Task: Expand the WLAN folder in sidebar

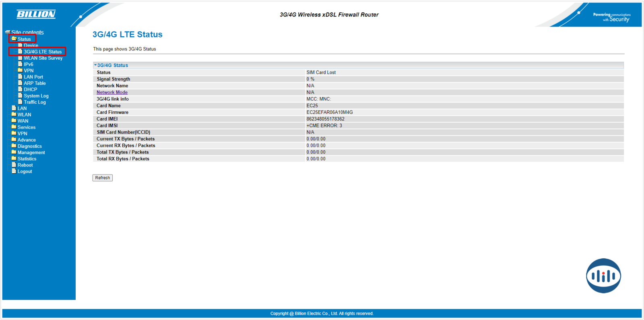Action: pyautogui.click(x=24, y=115)
